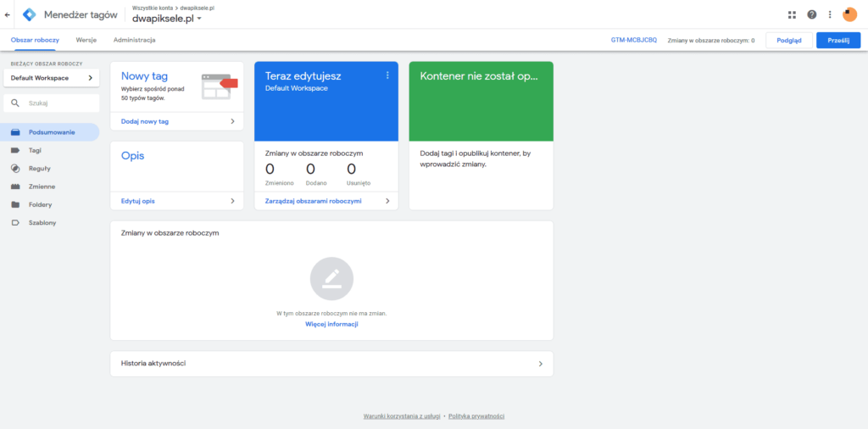Open three-dot menu on Teraz edytujesz card
Image resolution: width=868 pixels, height=429 pixels.
coord(387,75)
